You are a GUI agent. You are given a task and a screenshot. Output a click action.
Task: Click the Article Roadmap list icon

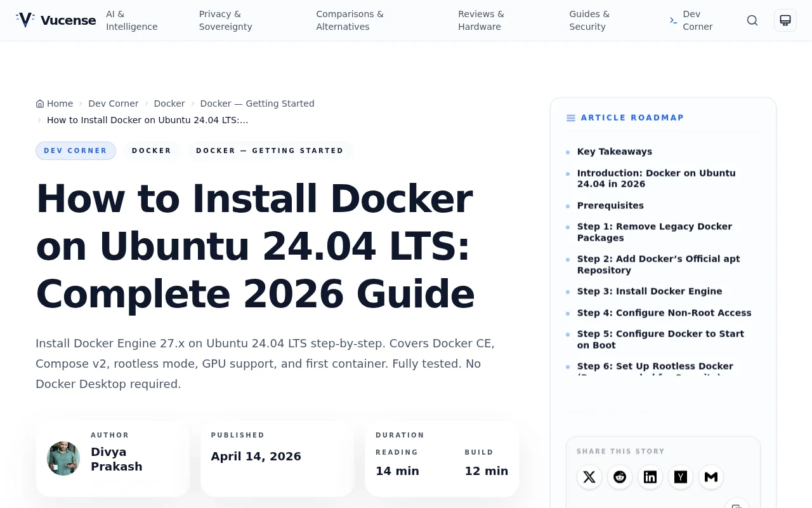pyautogui.click(x=571, y=118)
